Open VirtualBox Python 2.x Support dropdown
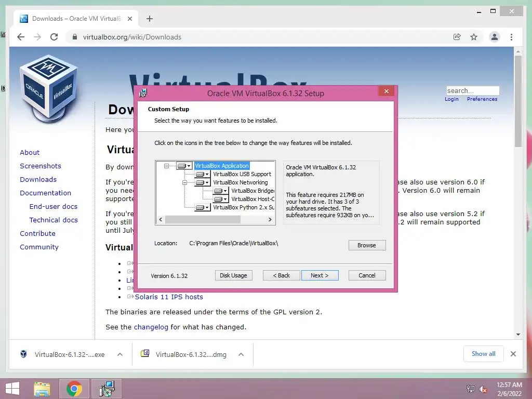The image size is (532, 399). coord(203,207)
